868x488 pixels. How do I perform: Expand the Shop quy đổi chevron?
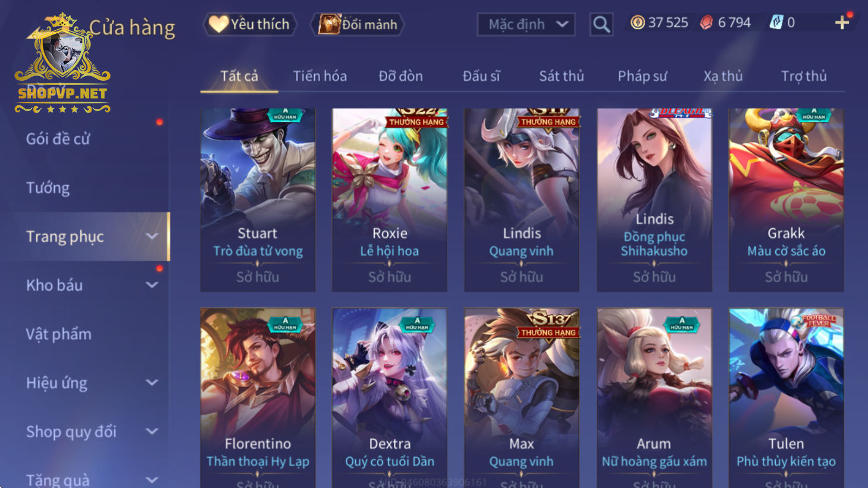(152, 431)
